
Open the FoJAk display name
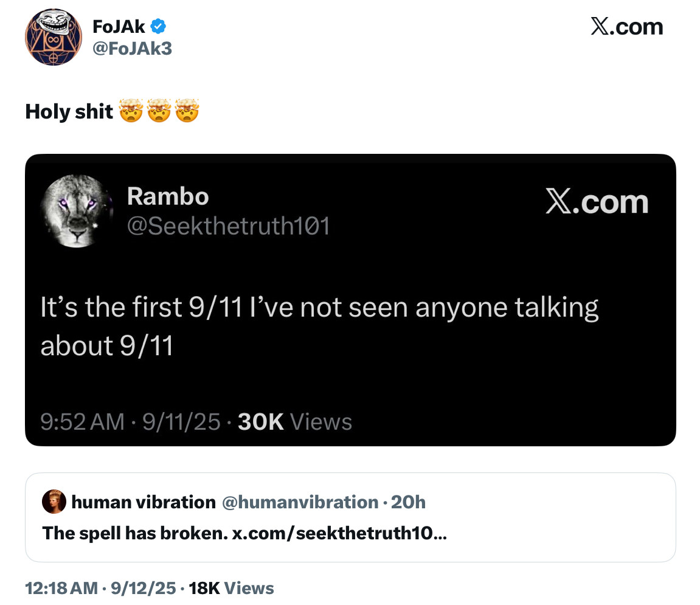tap(119, 26)
